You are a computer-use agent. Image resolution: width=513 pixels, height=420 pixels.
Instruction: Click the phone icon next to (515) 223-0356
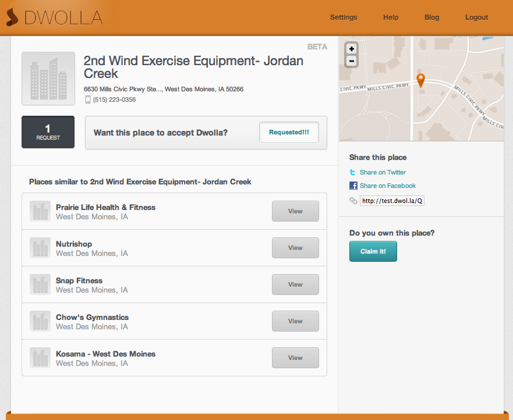click(x=88, y=99)
